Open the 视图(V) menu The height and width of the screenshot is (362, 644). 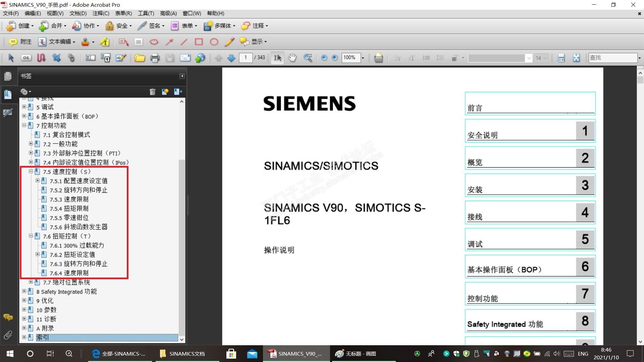pyautogui.click(x=55, y=13)
